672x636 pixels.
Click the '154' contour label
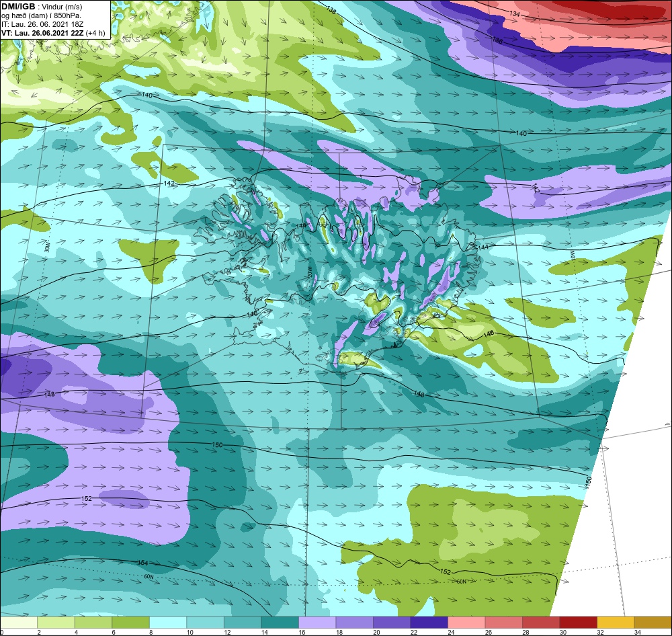[142, 562]
